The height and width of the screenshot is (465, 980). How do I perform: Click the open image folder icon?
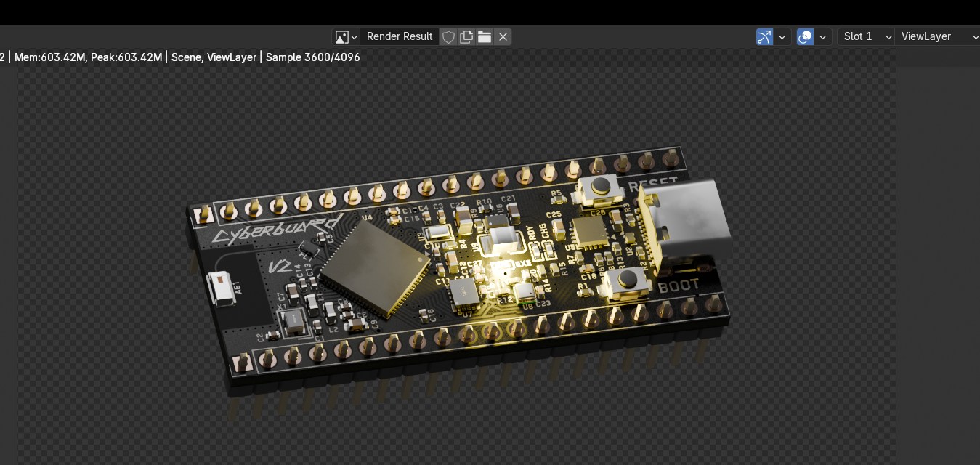point(485,36)
